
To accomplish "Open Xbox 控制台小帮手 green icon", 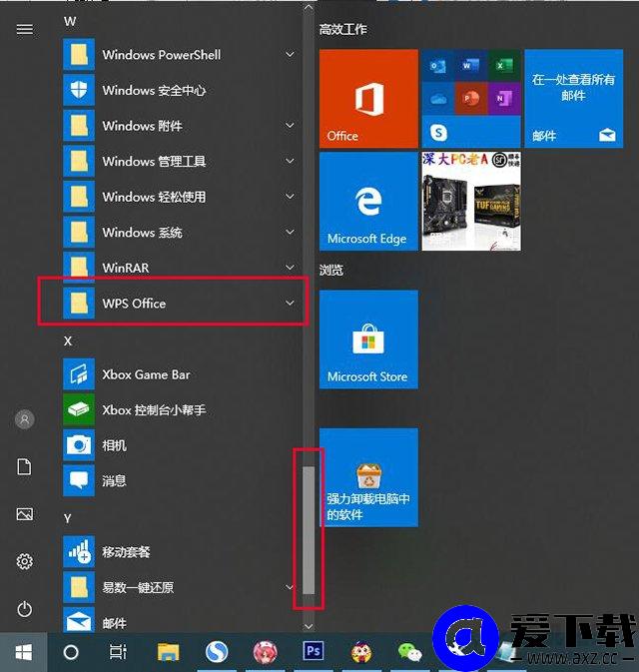I will click(79, 409).
